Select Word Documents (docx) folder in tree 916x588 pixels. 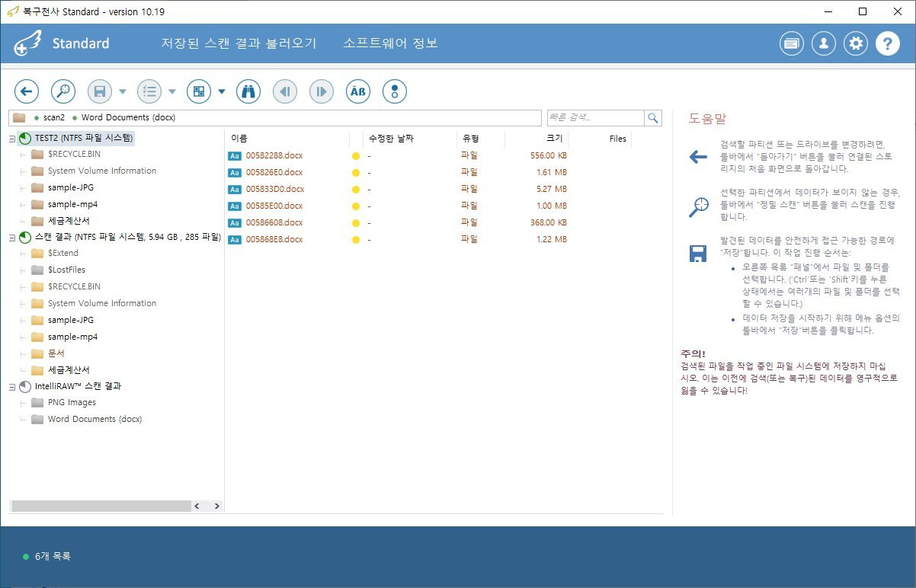[x=94, y=419]
